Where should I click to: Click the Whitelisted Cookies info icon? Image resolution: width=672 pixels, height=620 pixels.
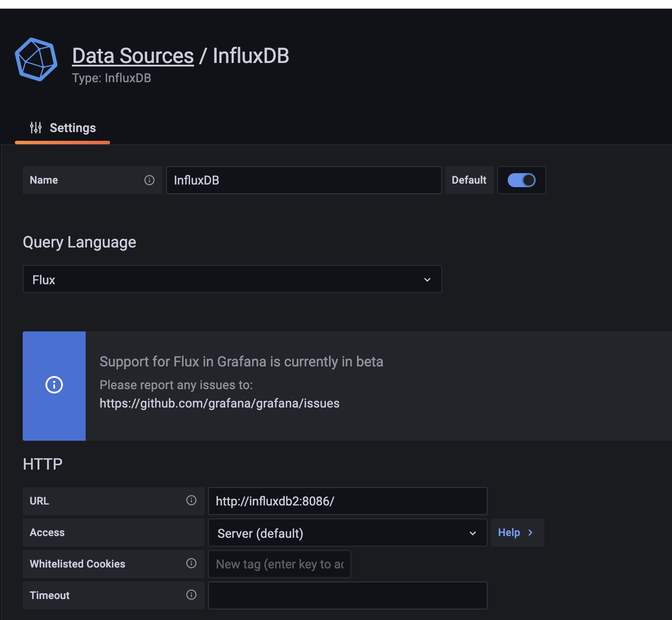[191, 563]
